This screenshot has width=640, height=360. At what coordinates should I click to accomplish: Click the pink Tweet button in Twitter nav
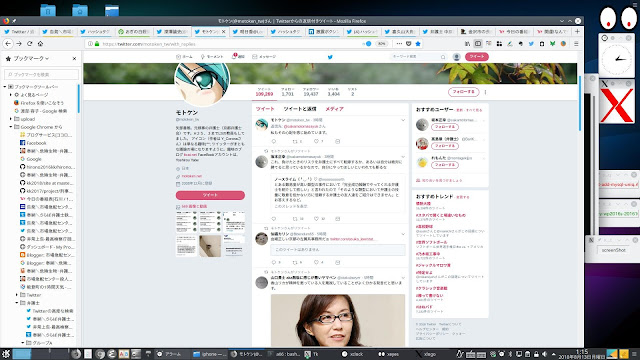point(477,57)
